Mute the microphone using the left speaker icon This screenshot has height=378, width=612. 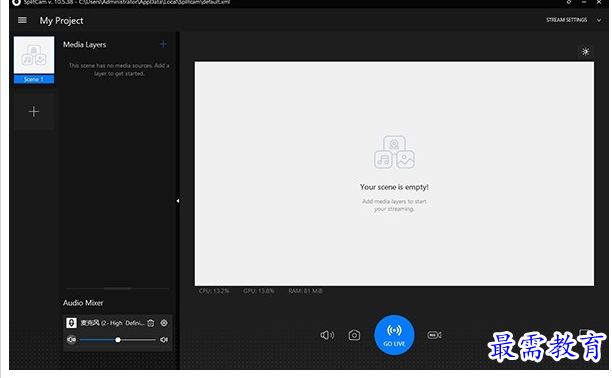[x=71, y=340]
